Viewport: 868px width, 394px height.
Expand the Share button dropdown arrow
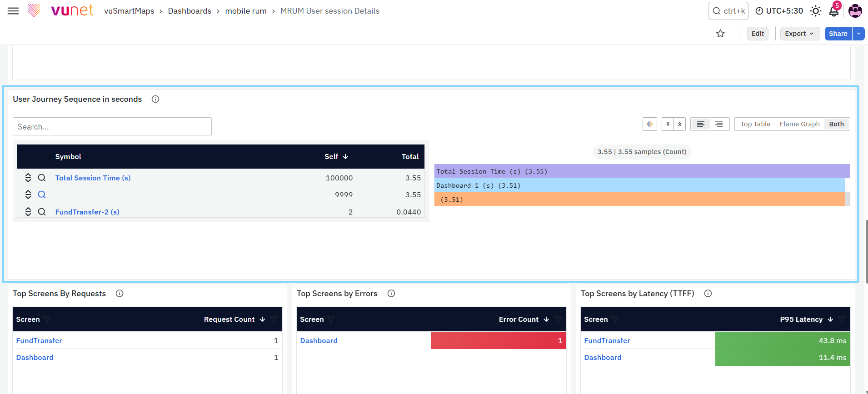click(x=858, y=34)
